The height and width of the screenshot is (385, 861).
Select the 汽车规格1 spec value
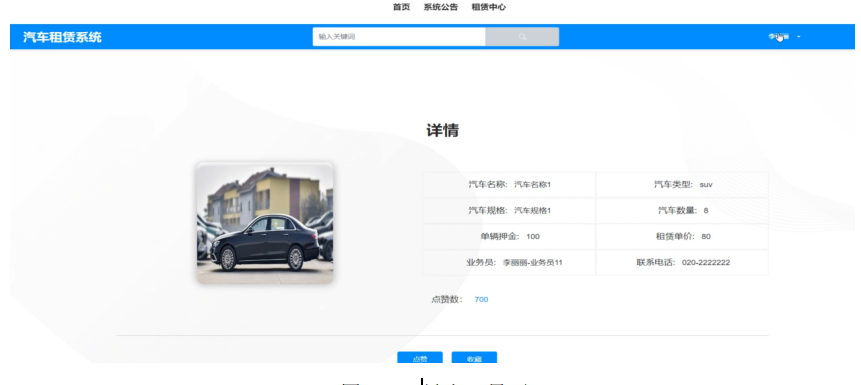click(532, 210)
